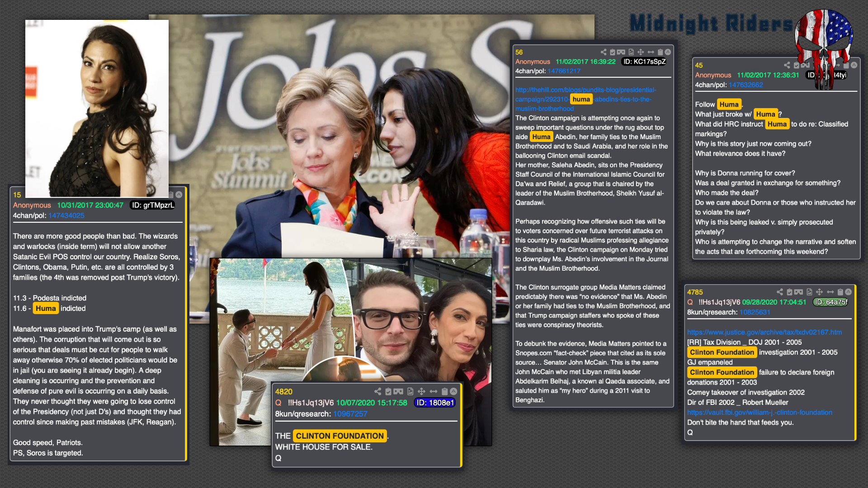The height and width of the screenshot is (488, 868).
Task: Click the highlighted CLINTON FOUNDATION in post 4820
Action: pyautogui.click(x=340, y=436)
